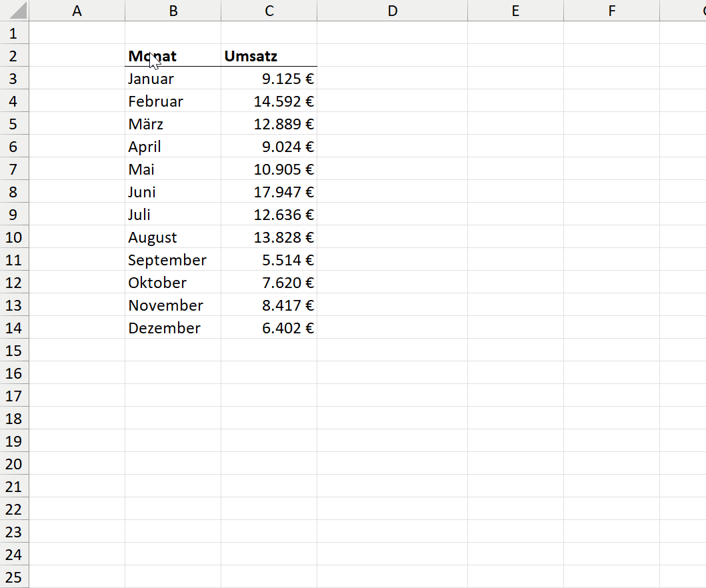Select row 2 header
The image size is (706, 588).
click(x=14, y=56)
